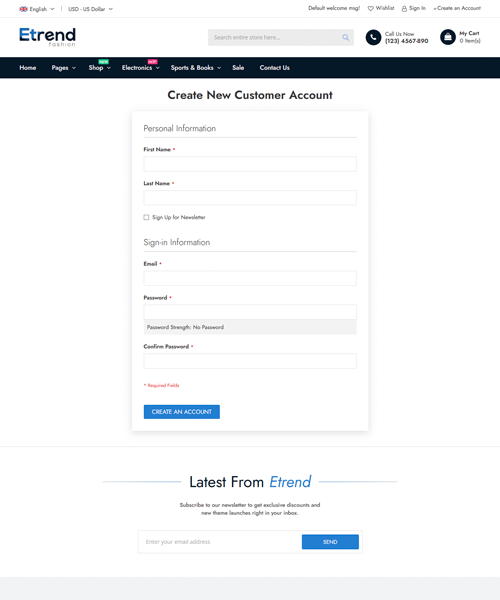This screenshot has width=500, height=600.
Task: Click Password Strength: No Password text
Action: [185, 327]
